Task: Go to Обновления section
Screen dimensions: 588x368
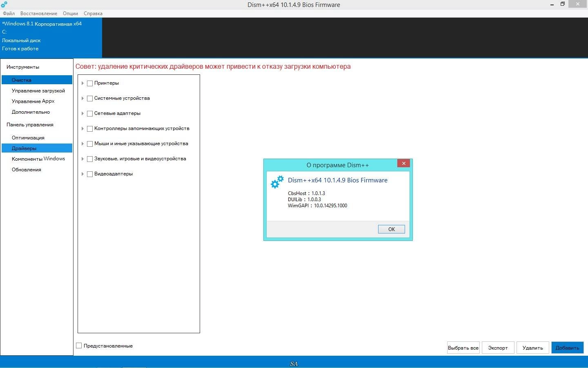Action: [37, 170]
